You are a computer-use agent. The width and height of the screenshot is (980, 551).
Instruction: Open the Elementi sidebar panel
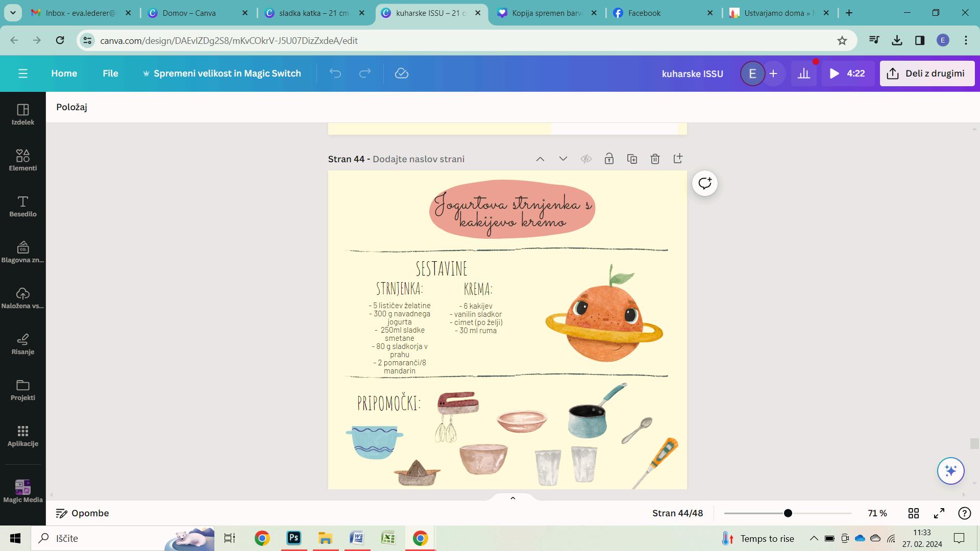click(22, 160)
